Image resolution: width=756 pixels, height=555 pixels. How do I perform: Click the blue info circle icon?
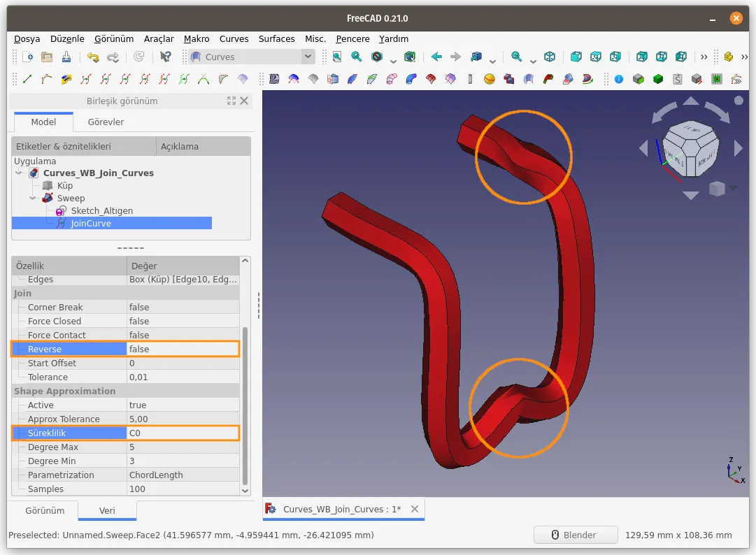619,79
